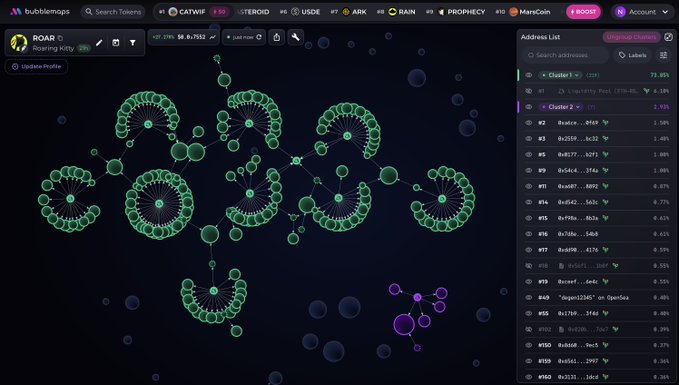Viewport: 679px width, 385px height.
Task: Open the price chart trend icon
Action: tap(213, 37)
